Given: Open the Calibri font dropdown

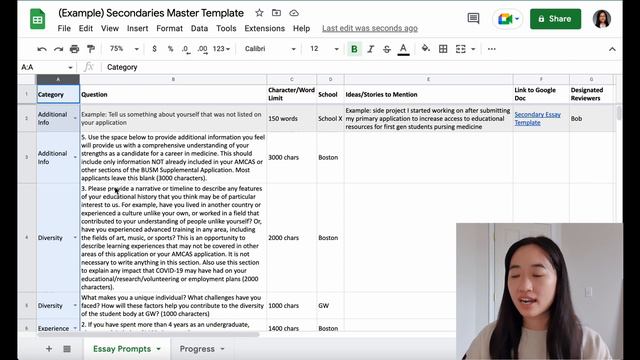Looking at the screenshot, I should (x=270, y=49).
